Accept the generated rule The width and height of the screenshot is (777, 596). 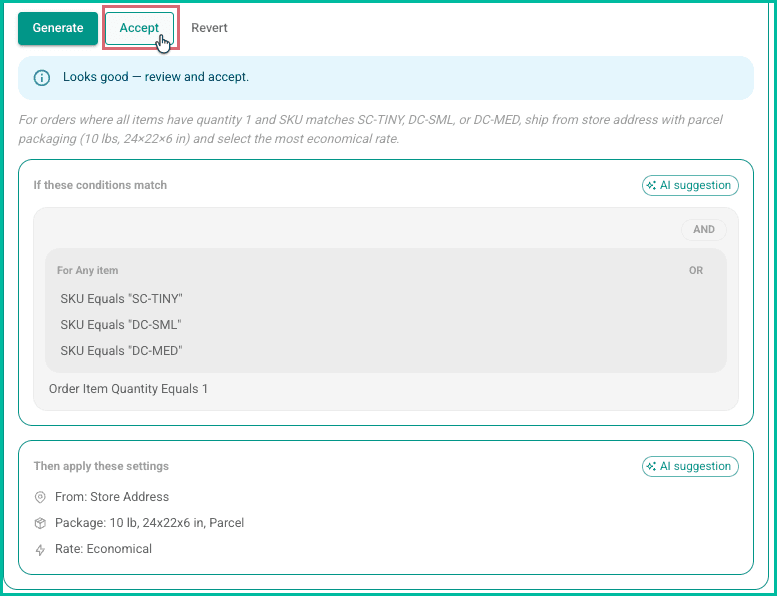pos(139,28)
